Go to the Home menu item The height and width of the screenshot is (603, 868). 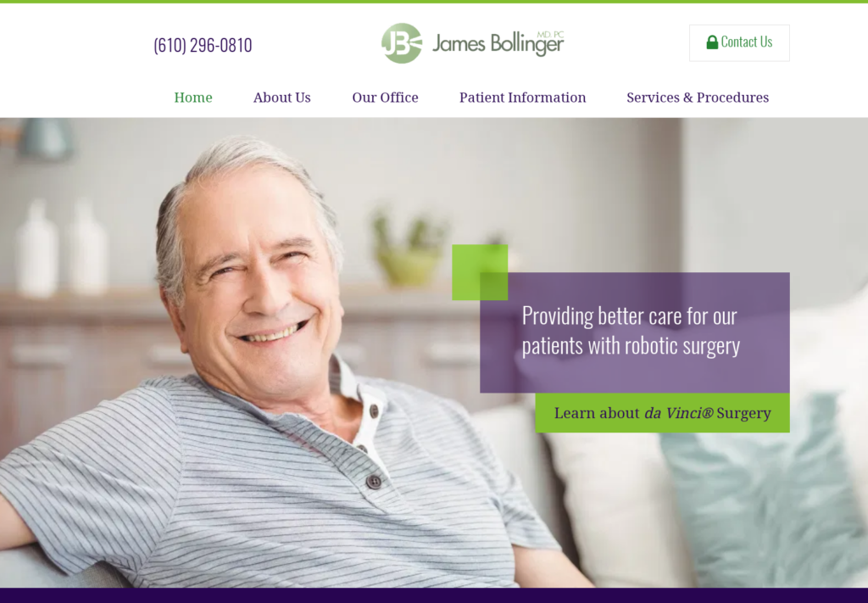(x=193, y=98)
